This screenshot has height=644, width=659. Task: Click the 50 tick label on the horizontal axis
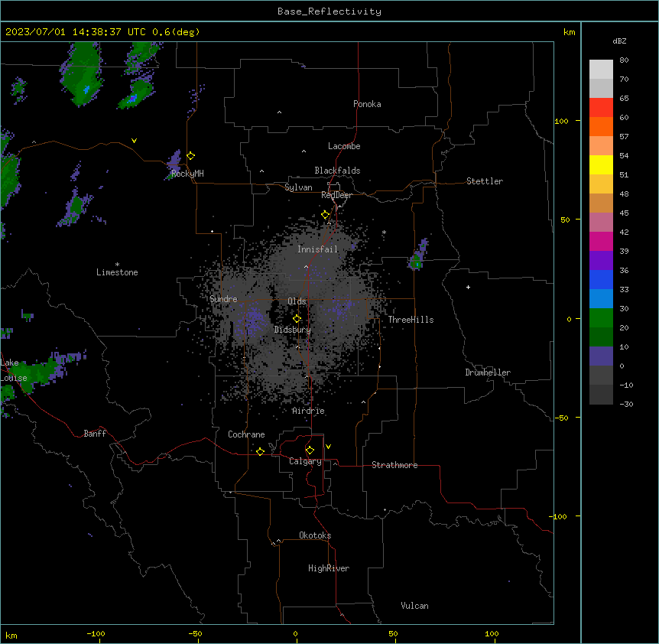click(x=394, y=633)
